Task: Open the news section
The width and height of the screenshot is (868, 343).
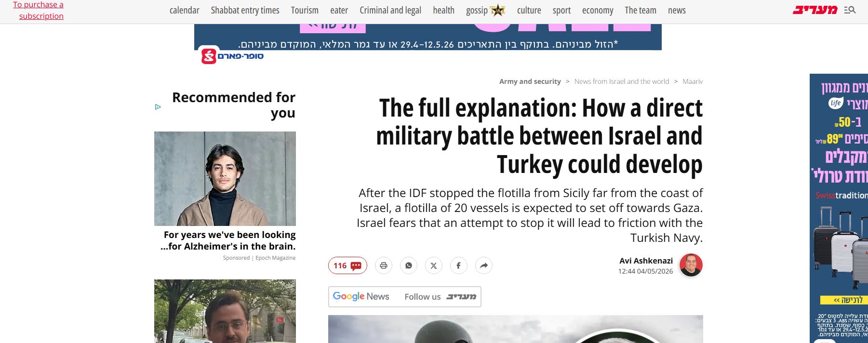Action: click(x=677, y=10)
